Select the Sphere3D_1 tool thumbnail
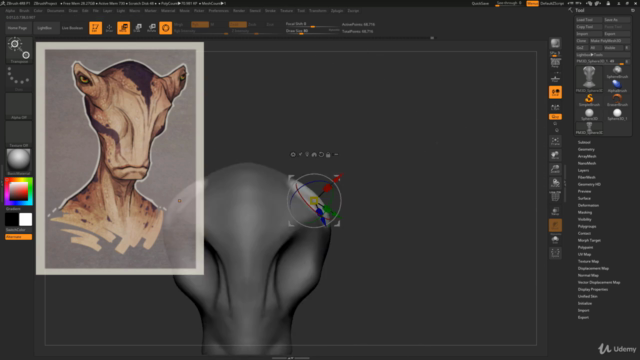Viewport: 640px width, 360px height. (617, 114)
